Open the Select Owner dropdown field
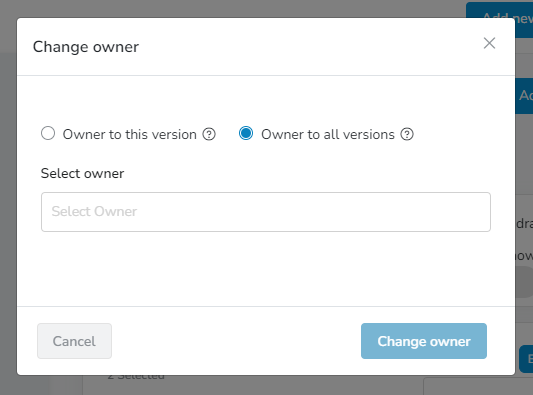533x395 pixels. [266, 212]
